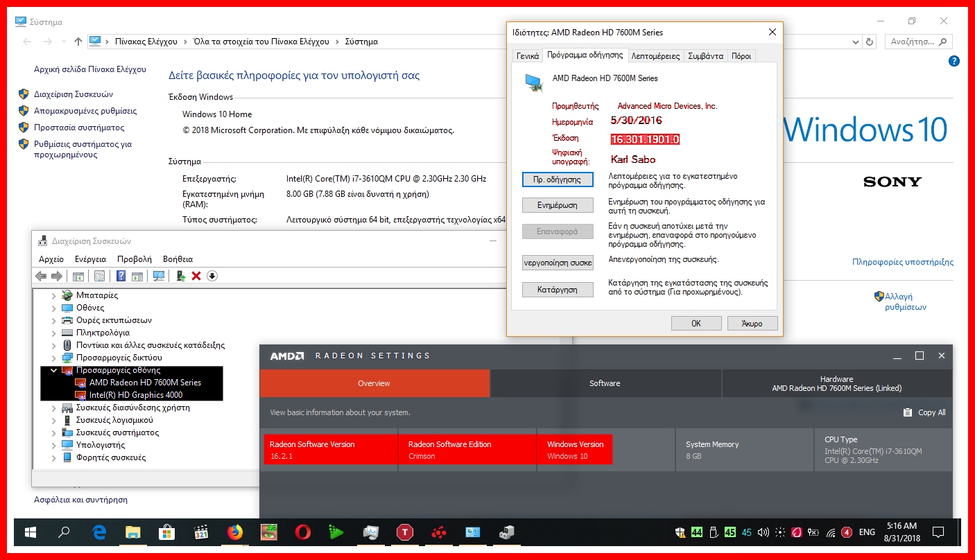Viewport: 975px width, 560px height.
Task: Click the Wi-Fi network icon in system tray
Action: click(x=831, y=532)
